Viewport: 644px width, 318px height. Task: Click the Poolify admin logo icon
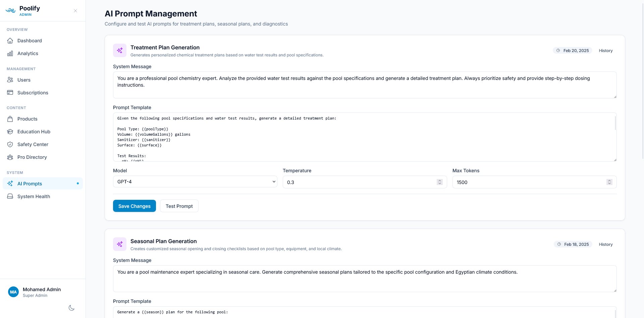click(x=10, y=10)
